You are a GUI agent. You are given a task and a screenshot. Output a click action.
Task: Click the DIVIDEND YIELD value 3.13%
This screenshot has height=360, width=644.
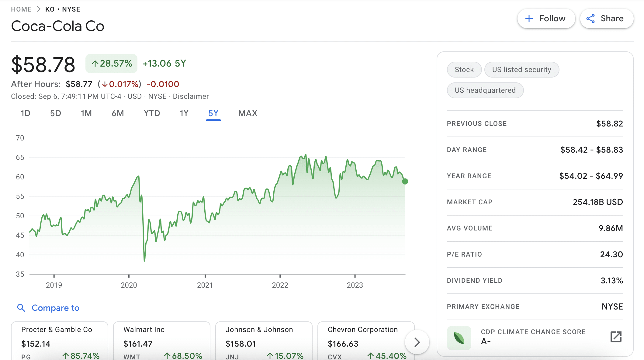point(612,281)
